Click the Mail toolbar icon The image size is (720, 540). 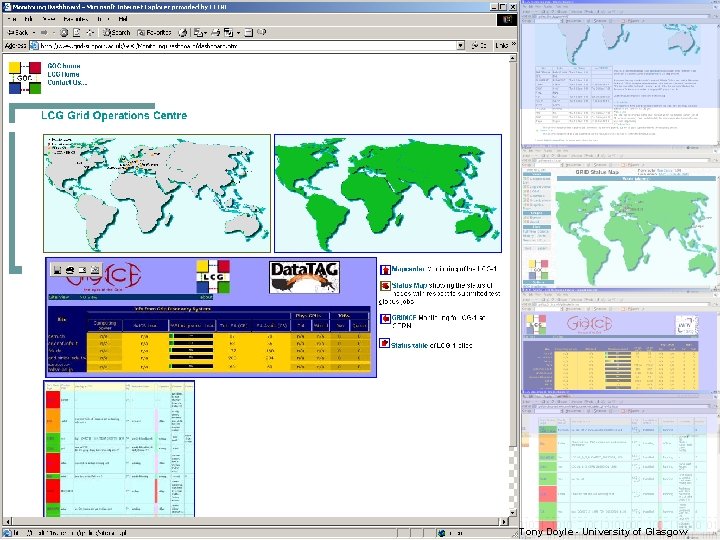pos(198,33)
